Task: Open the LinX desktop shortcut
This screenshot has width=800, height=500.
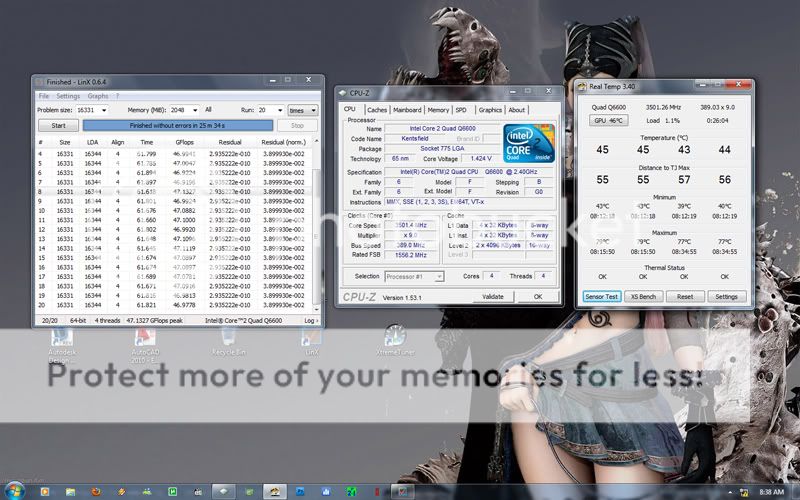Action: coord(312,340)
